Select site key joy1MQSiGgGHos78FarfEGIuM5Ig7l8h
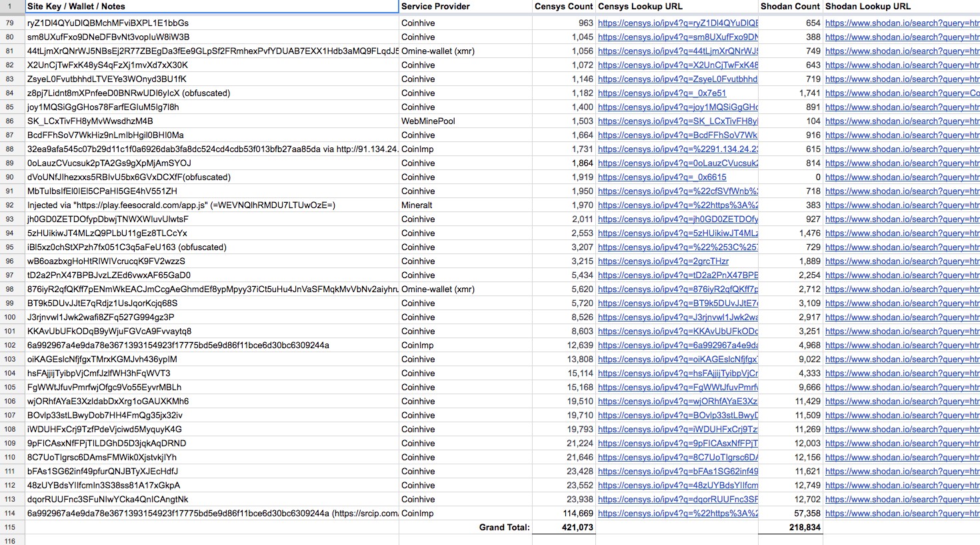Screen dimensions: 980x545 212,107
